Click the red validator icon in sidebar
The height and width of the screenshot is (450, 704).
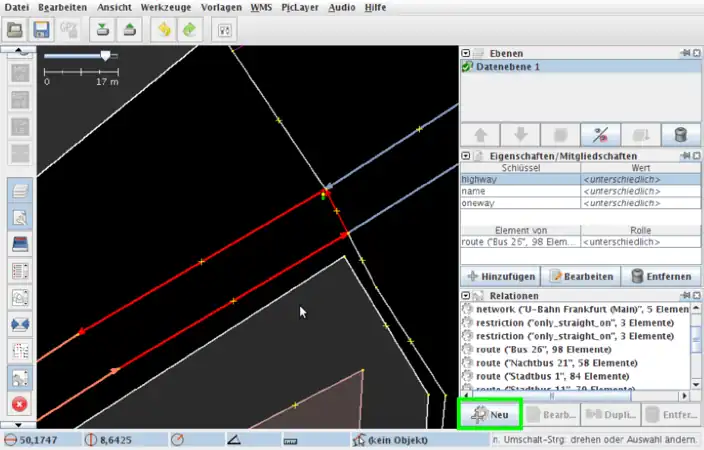click(19, 404)
